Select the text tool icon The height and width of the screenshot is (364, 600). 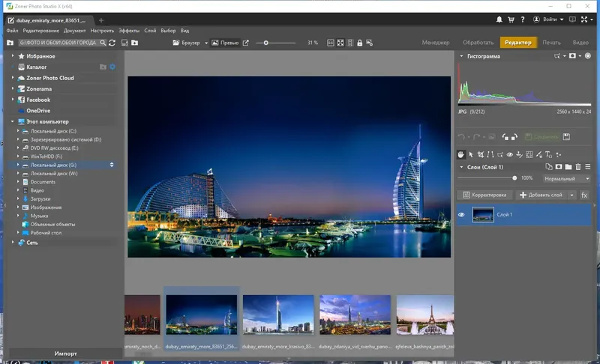click(549, 154)
